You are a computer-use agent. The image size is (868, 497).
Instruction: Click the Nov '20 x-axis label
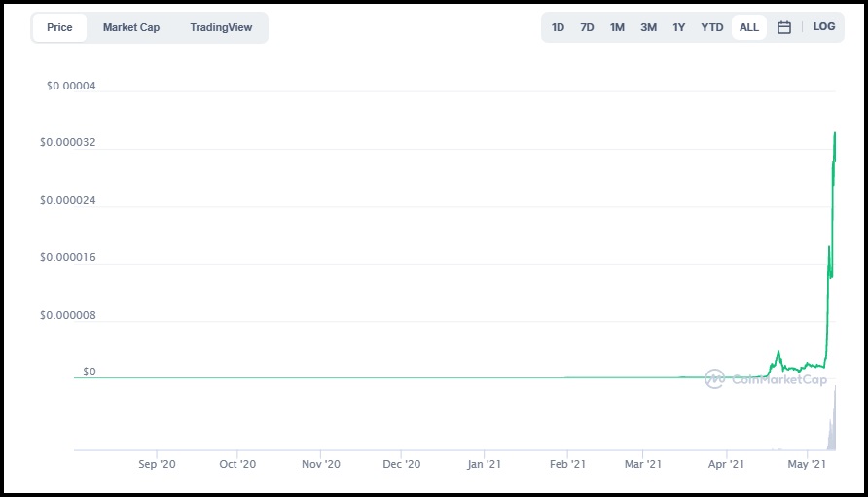[x=320, y=464]
